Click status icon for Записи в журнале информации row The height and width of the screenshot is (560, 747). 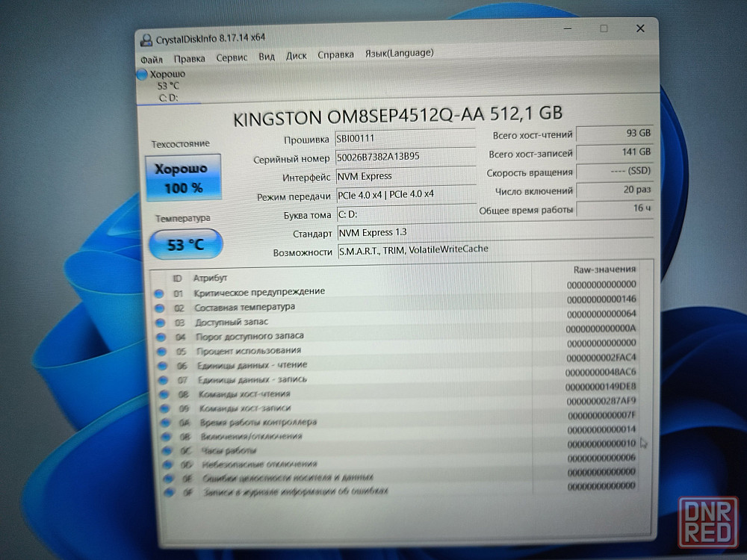(x=168, y=492)
